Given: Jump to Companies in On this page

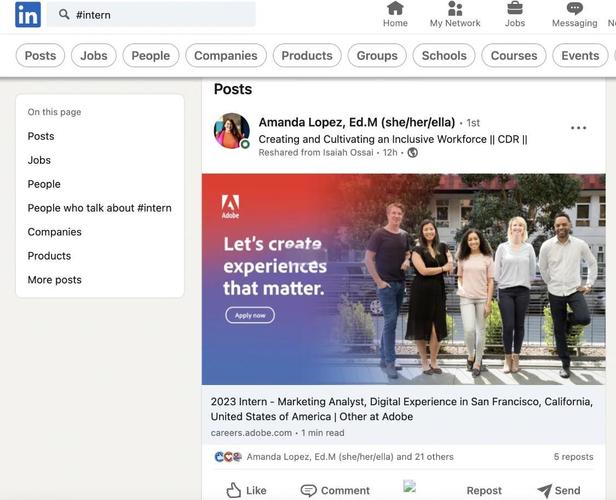Looking at the screenshot, I should tap(55, 232).
